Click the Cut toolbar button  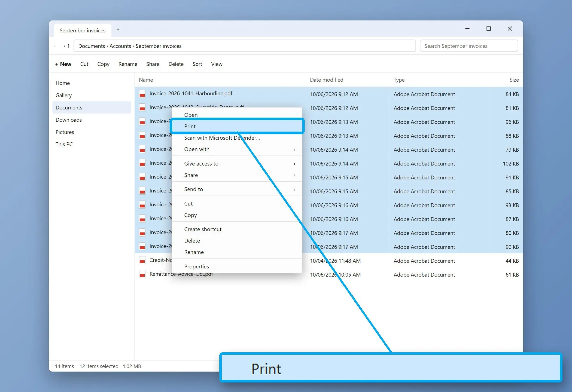(x=84, y=64)
